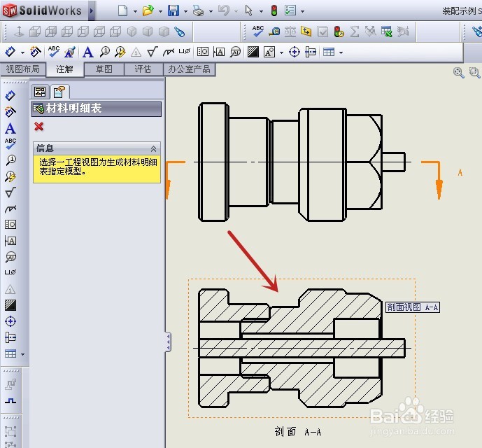Cancel 材料明细表 with the red X
The height and width of the screenshot is (448, 482).
coord(39,127)
